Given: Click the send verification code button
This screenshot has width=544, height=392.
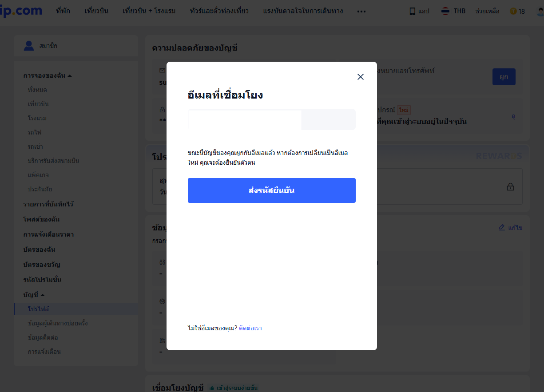Looking at the screenshot, I should 271,190.
